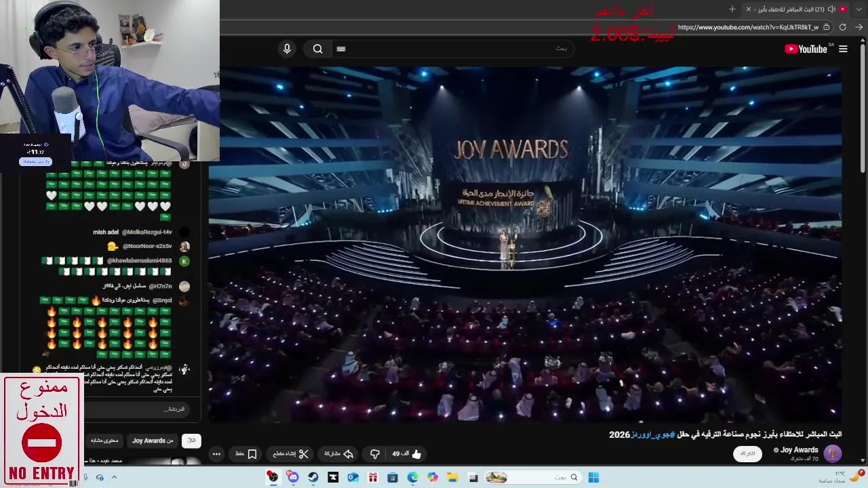Open the Joy Awards hashtag link in the title
Viewport: 868px width, 488px height.
coord(653,434)
